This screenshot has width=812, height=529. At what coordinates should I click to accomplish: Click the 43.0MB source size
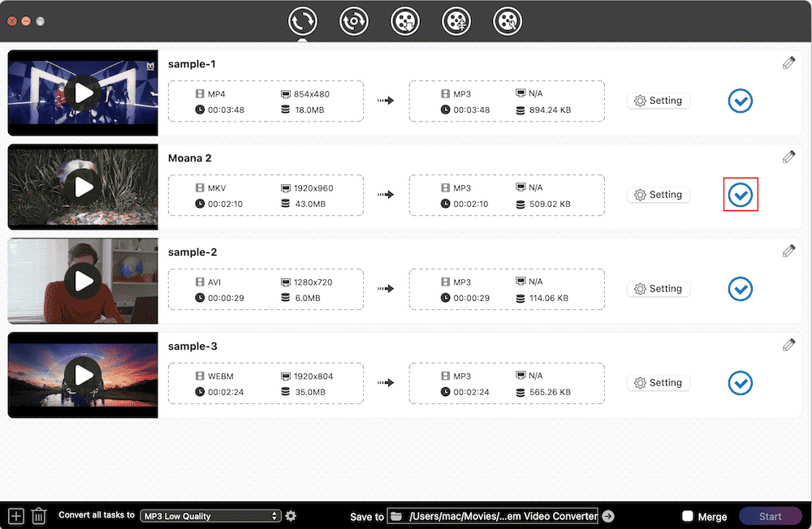[310, 204]
